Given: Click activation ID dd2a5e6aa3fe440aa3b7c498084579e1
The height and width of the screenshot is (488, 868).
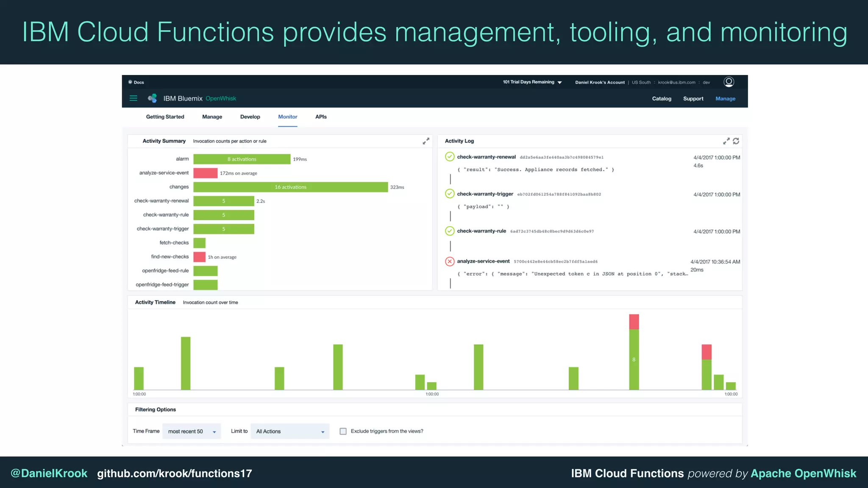Looking at the screenshot, I should pyautogui.click(x=562, y=157).
